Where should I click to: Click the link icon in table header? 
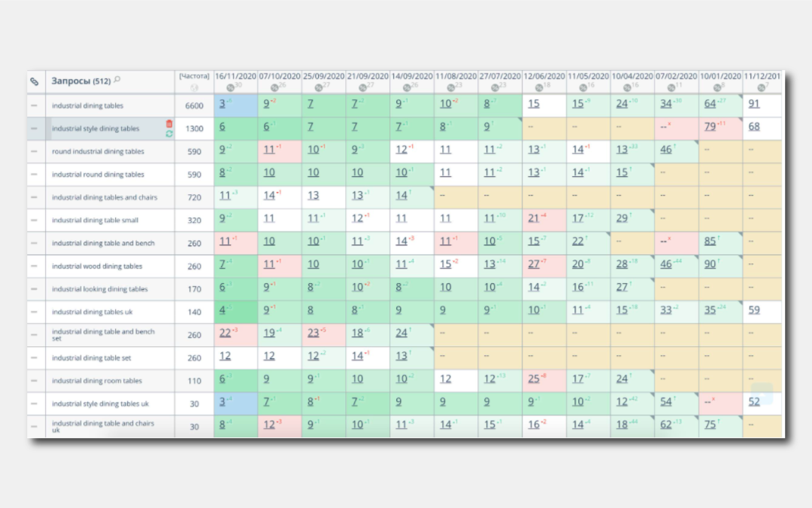pyautogui.click(x=34, y=81)
